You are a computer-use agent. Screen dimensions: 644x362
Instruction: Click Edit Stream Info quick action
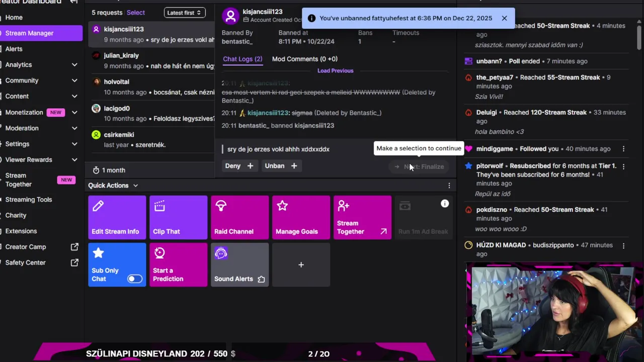[117, 217]
